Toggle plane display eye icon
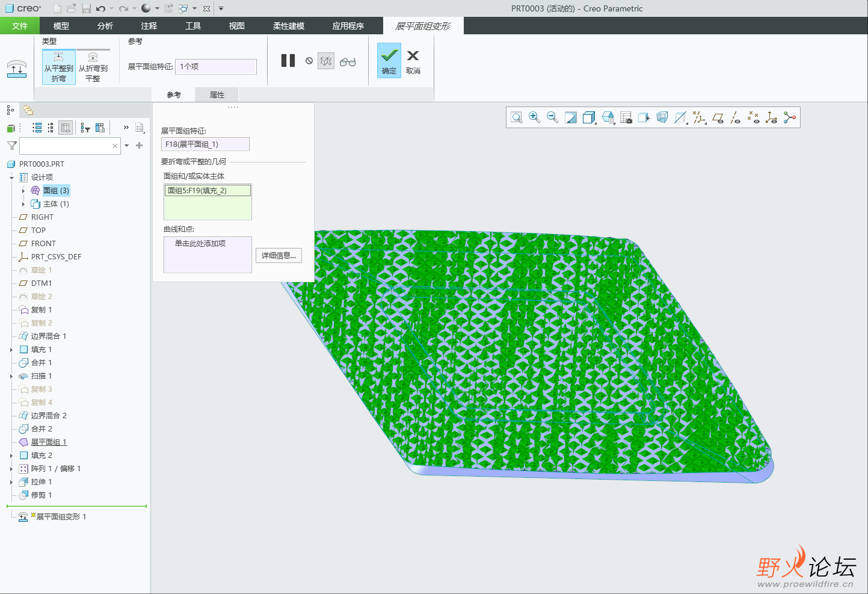 [718, 117]
